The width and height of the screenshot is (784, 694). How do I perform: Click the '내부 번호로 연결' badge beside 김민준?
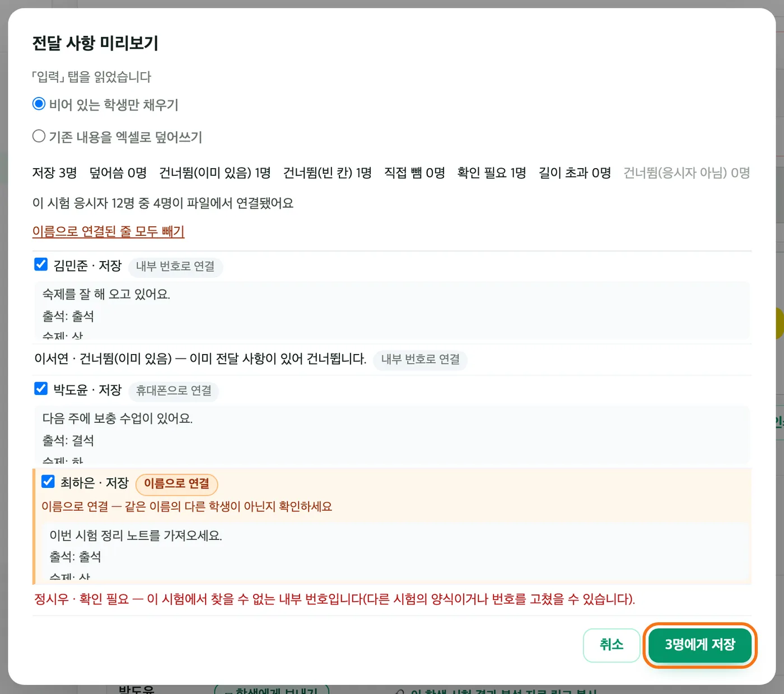click(x=175, y=267)
